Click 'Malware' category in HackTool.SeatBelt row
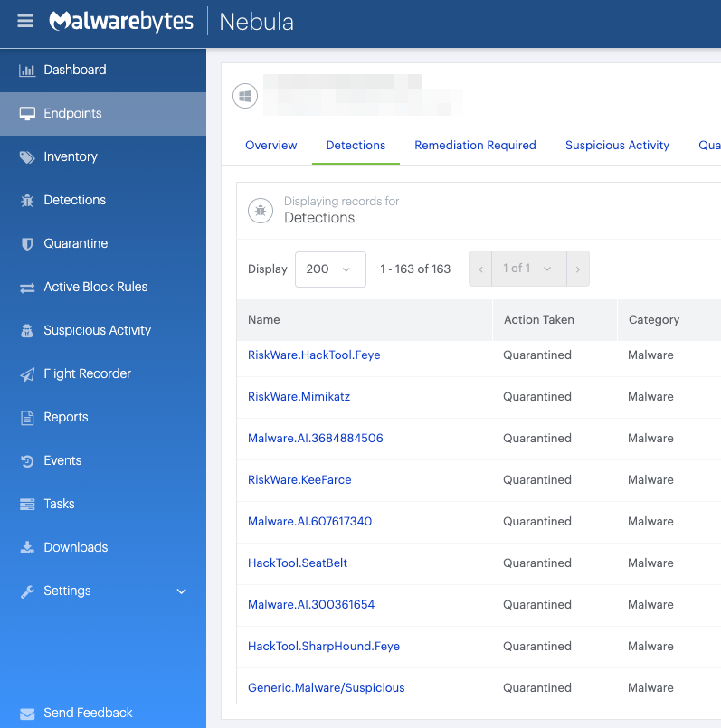The image size is (721, 728). tap(650, 563)
